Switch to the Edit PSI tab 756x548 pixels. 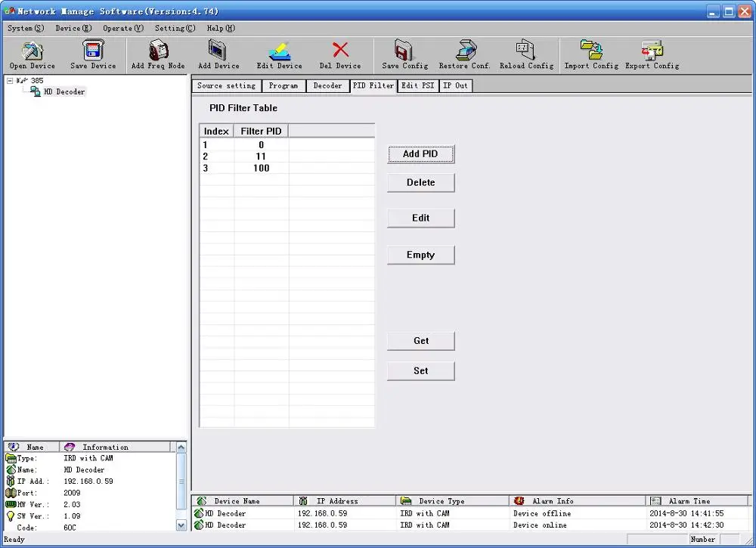[x=418, y=85]
